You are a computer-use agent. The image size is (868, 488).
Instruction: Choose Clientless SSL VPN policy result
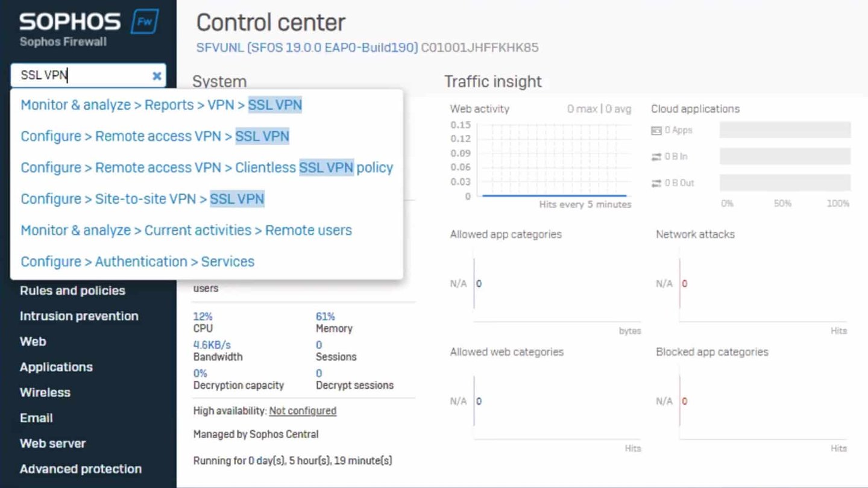(x=207, y=167)
